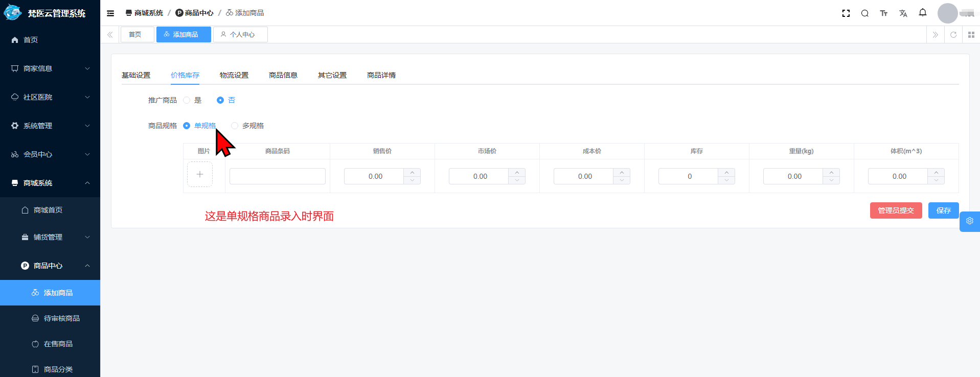
Task: Click 商品中心 breadcrumb link
Action: click(194, 13)
